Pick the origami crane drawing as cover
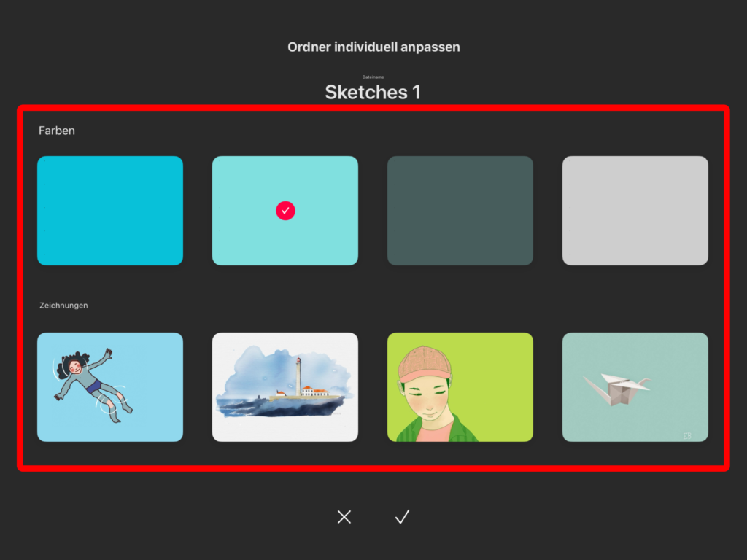This screenshot has height=560, width=747. (x=635, y=387)
